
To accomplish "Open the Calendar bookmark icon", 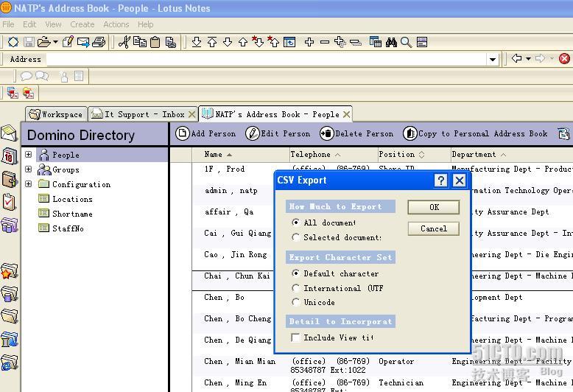I will [9, 156].
